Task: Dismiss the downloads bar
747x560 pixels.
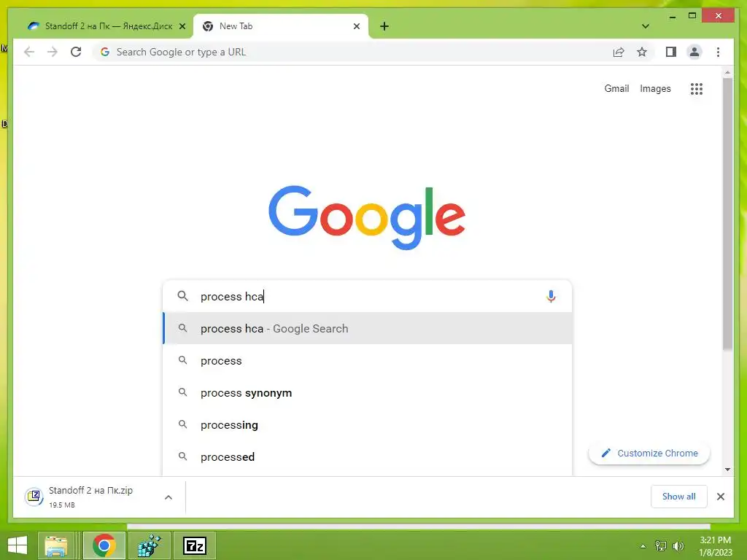Action: click(720, 497)
